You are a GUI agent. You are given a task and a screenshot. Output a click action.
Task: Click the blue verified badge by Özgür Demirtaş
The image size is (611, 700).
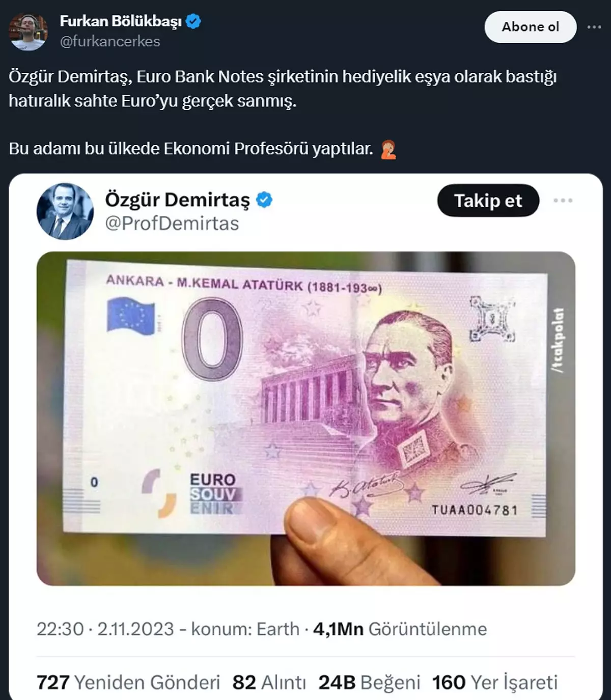264,200
